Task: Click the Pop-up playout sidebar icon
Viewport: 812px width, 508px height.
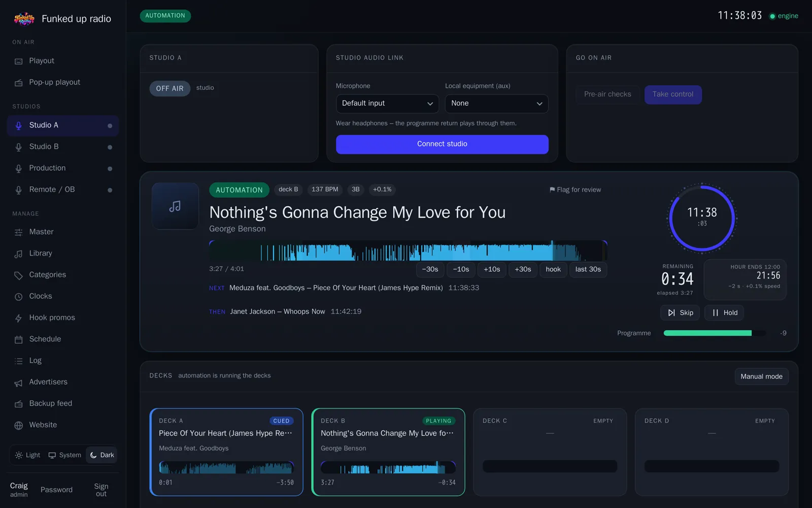Action: coord(19,83)
